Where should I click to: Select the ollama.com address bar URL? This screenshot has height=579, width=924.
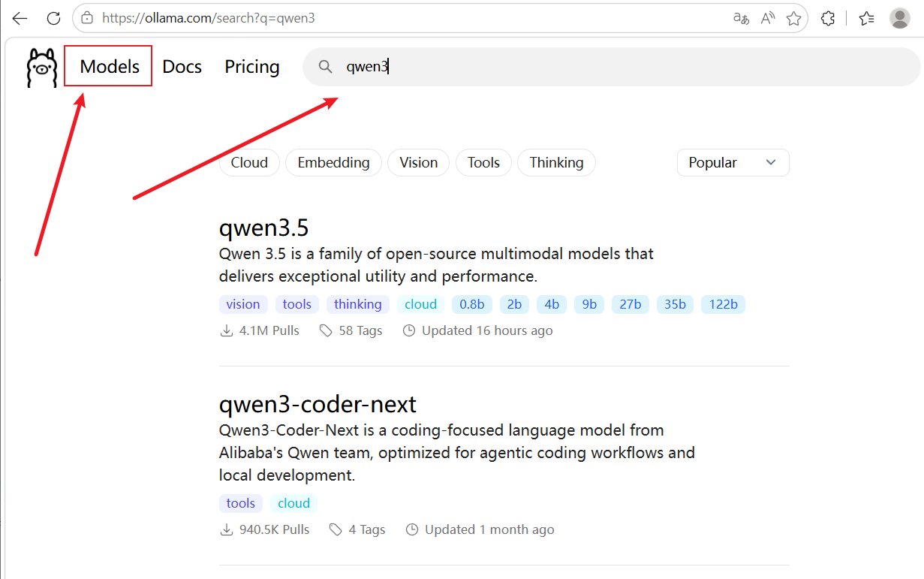tap(208, 18)
